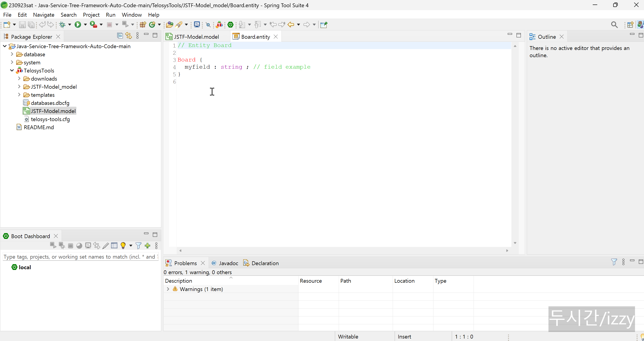Click the Open Perspective icon
644x341 pixels.
[631, 25]
